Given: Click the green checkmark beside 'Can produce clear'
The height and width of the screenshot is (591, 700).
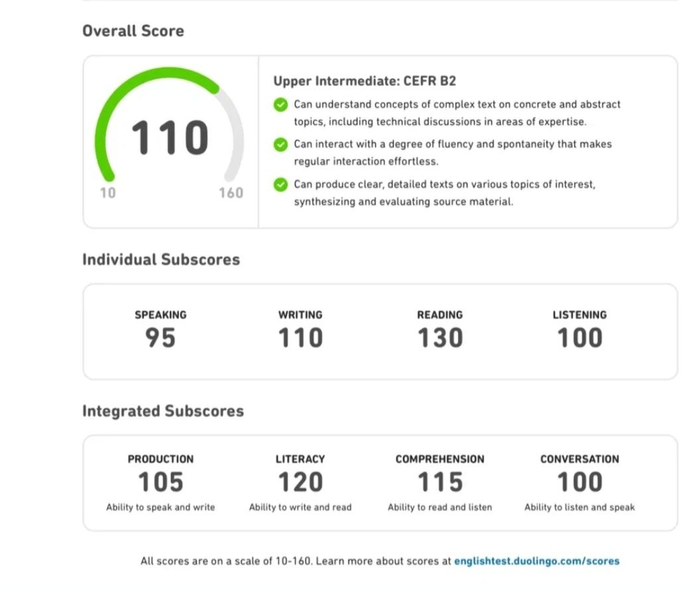Looking at the screenshot, I should click(281, 185).
